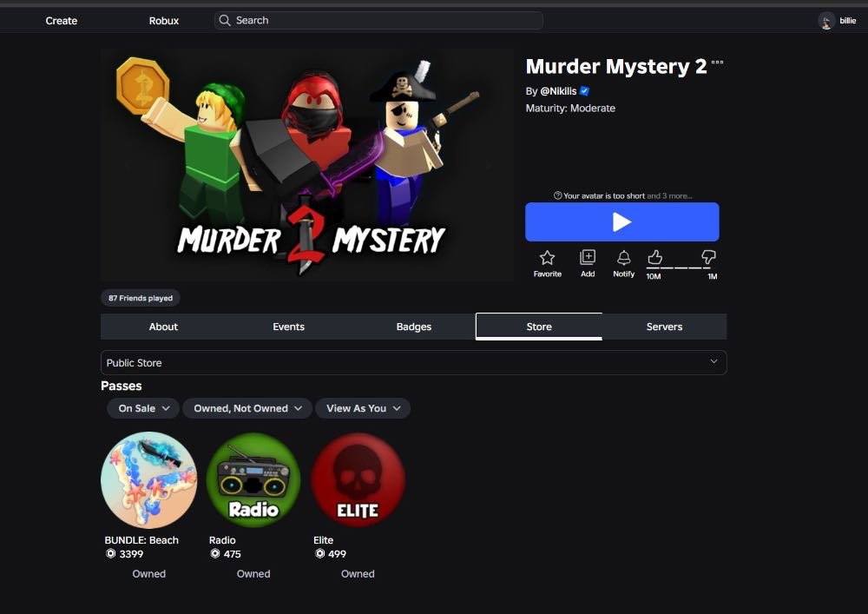
Task: Click the Notify bell icon
Action: click(623, 257)
